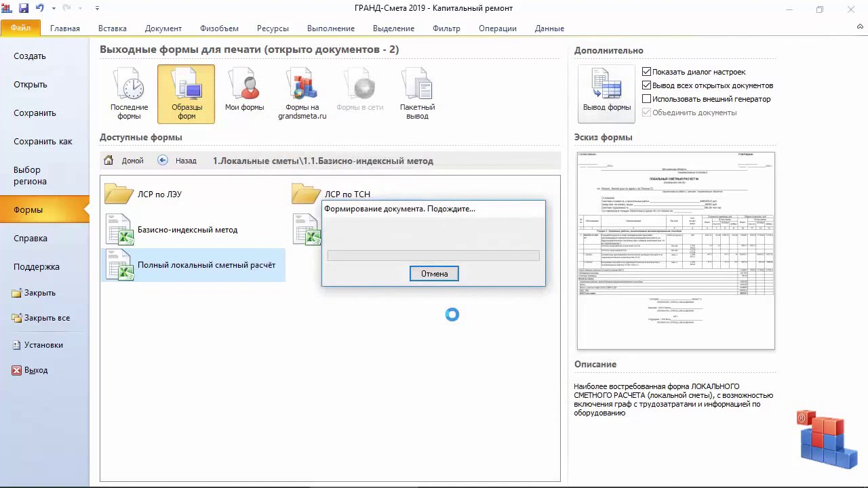Image resolution: width=868 pixels, height=488 pixels.
Task: Switch to the Данные tab
Action: click(549, 28)
